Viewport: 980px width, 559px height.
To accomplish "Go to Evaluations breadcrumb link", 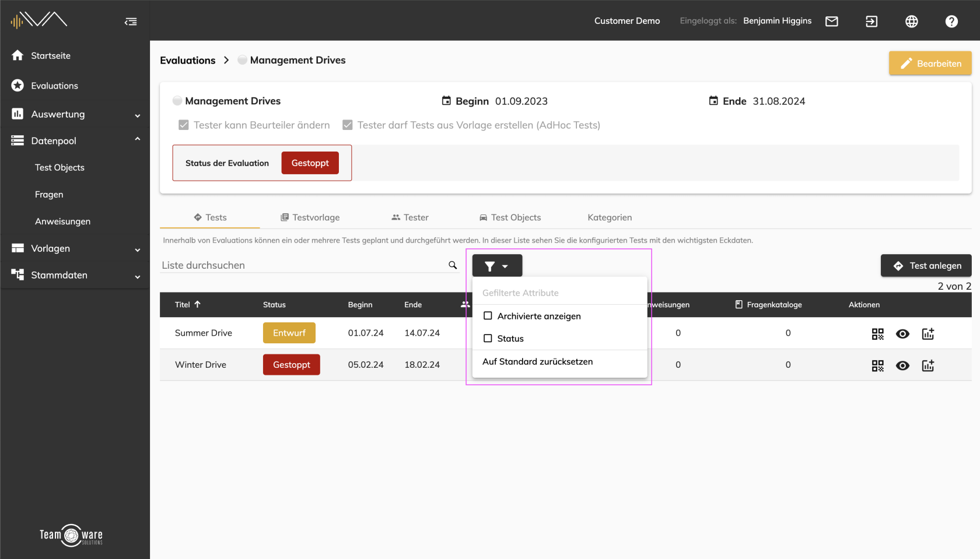I will [188, 61].
